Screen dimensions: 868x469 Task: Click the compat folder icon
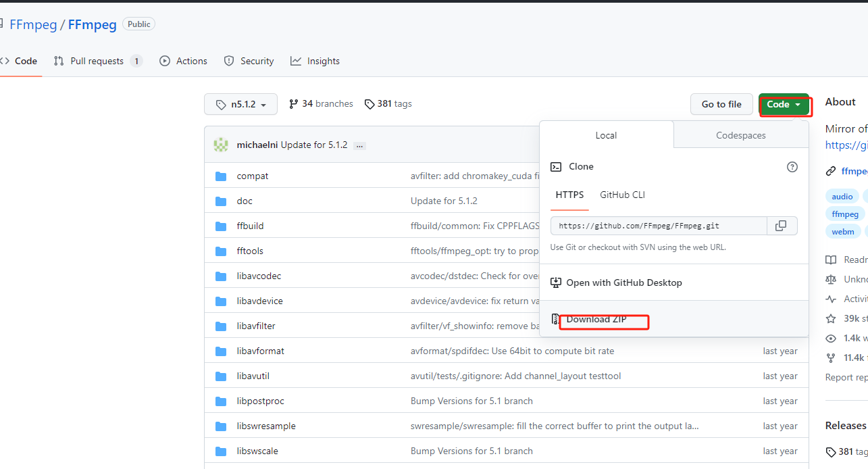tap(221, 176)
